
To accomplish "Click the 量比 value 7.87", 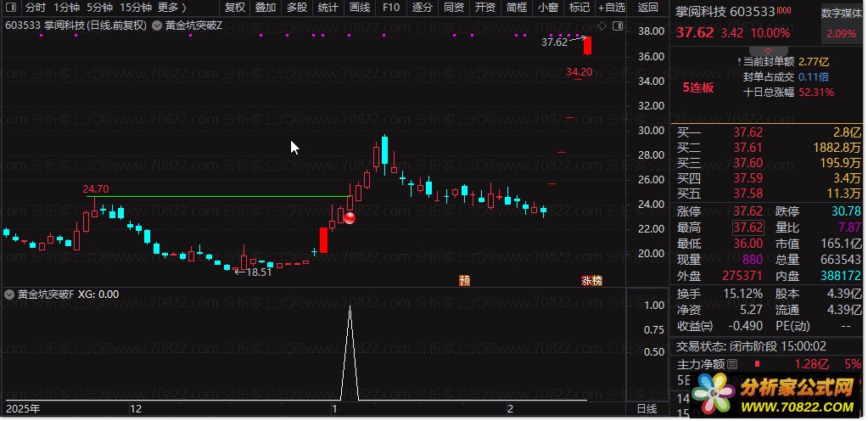I will 849,227.
